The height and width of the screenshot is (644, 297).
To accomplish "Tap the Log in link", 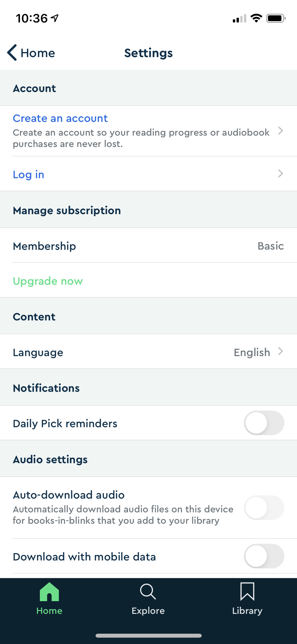I will (29, 174).
